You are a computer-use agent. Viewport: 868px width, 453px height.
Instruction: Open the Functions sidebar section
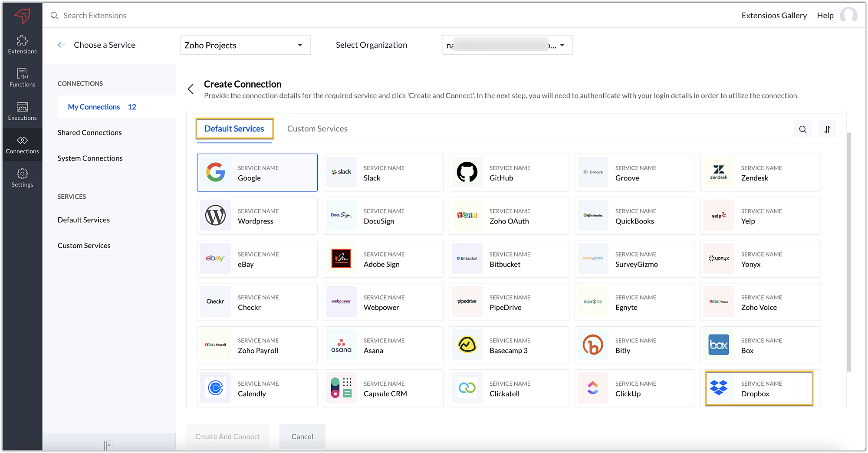coord(22,78)
